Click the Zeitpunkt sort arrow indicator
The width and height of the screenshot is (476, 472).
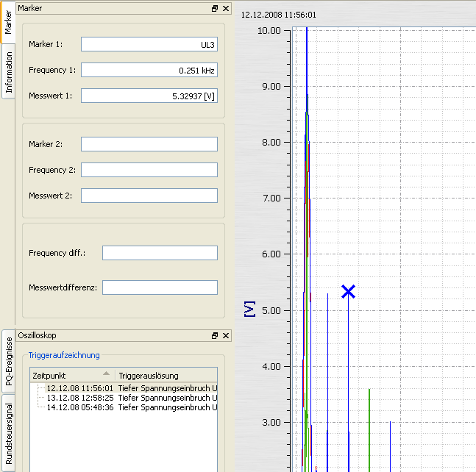click(x=106, y=373)
